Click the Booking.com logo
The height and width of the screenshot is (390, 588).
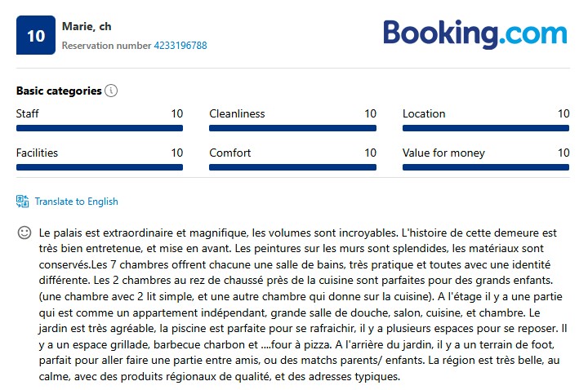click(x=474, y=33)
